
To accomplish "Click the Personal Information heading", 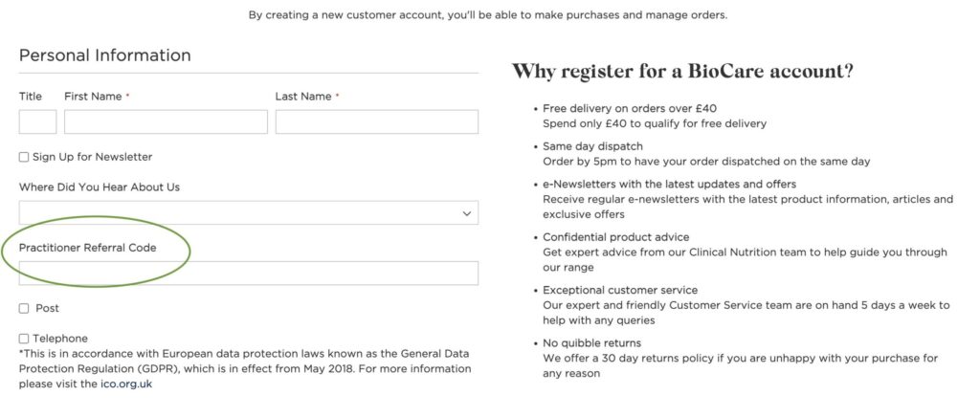I will [x=104, y=55].
